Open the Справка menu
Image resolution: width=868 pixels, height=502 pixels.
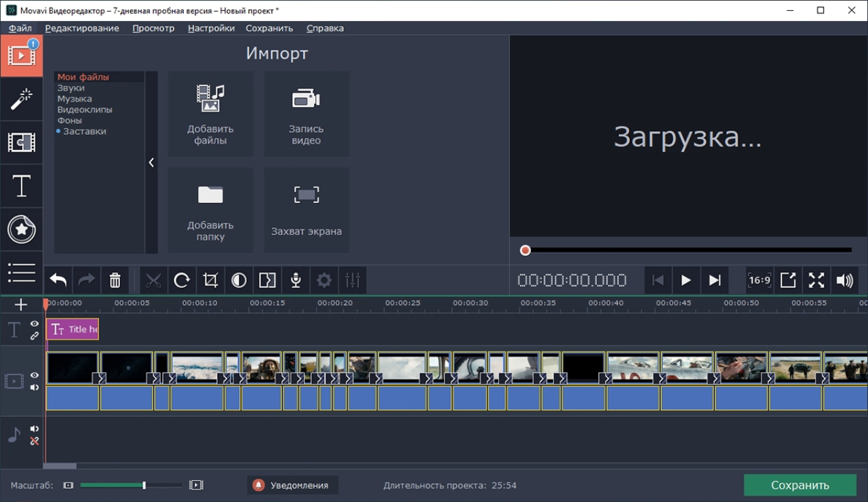325,28
